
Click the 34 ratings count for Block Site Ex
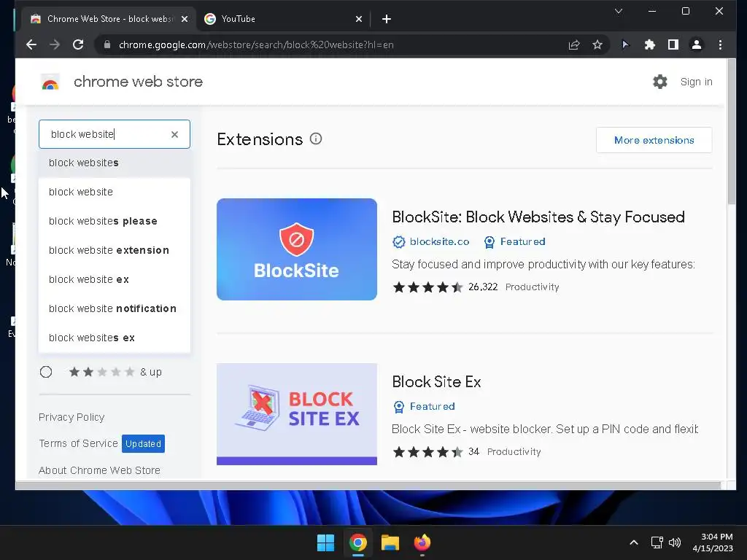click(x=473, y=451)
